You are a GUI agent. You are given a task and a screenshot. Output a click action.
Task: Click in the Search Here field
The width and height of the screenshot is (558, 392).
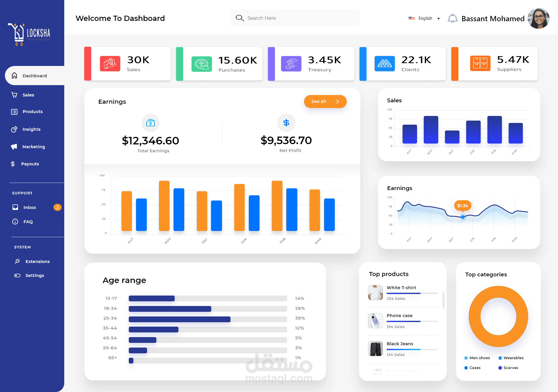click(299, 18)
